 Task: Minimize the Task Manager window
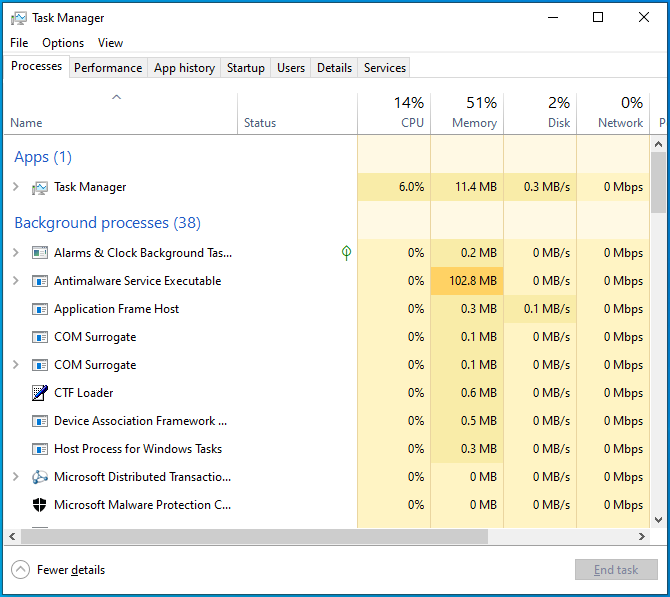click(x=553, y=18)
